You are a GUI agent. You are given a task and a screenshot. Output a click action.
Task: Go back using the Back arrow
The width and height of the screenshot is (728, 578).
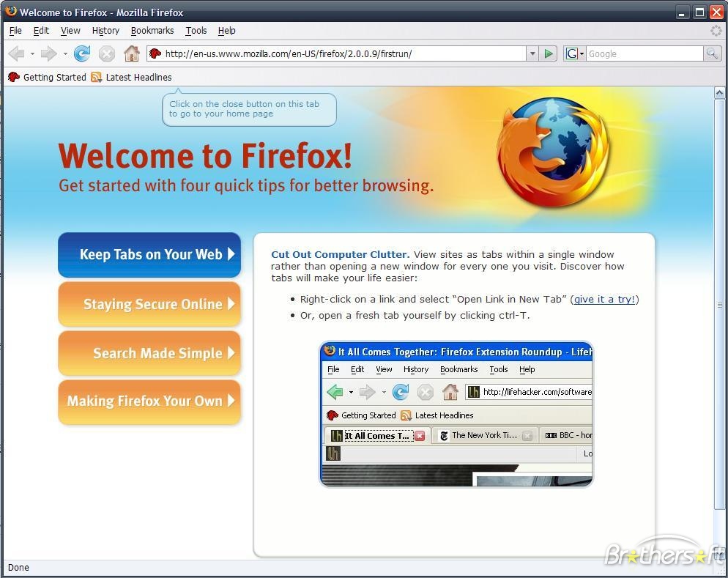point(17,54)
